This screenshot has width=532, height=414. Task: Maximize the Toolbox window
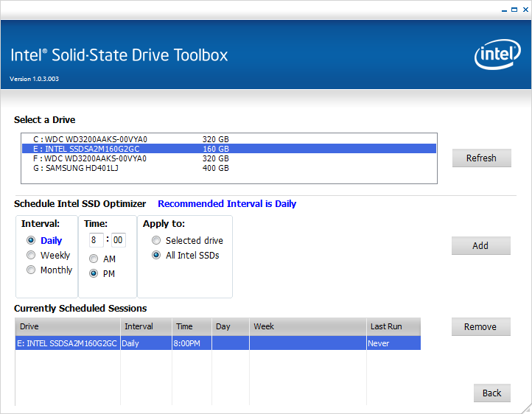click(514, 10)
